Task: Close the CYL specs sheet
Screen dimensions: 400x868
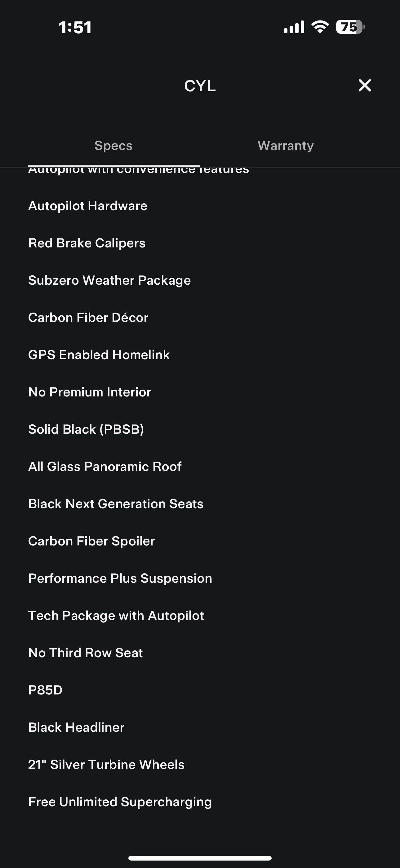Action: (365, 86)
